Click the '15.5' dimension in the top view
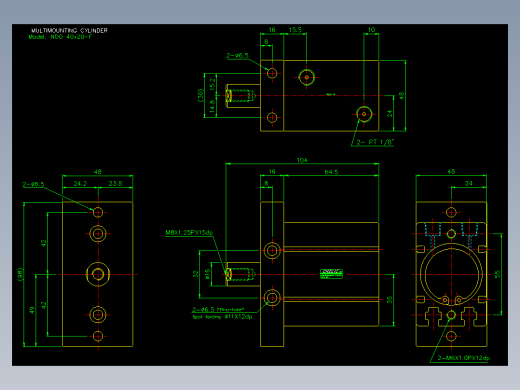Viewport: 520px width, 390px height. [x=295, y=30]
